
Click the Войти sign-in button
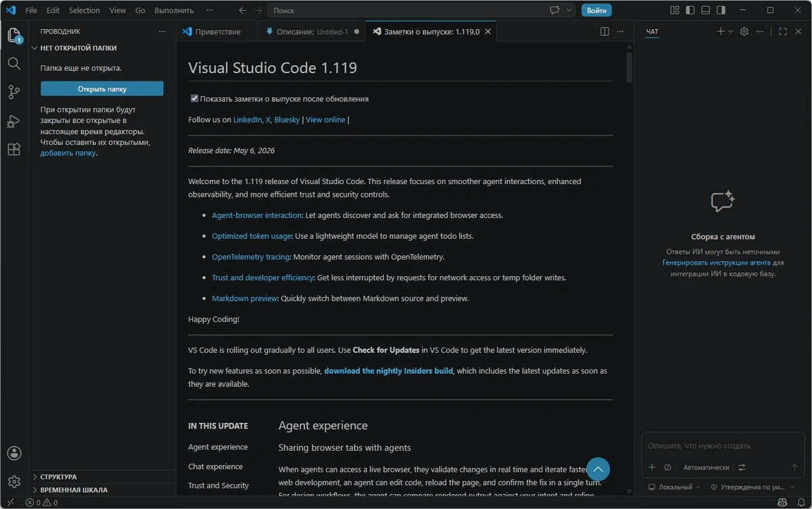(x=596, y=10)
